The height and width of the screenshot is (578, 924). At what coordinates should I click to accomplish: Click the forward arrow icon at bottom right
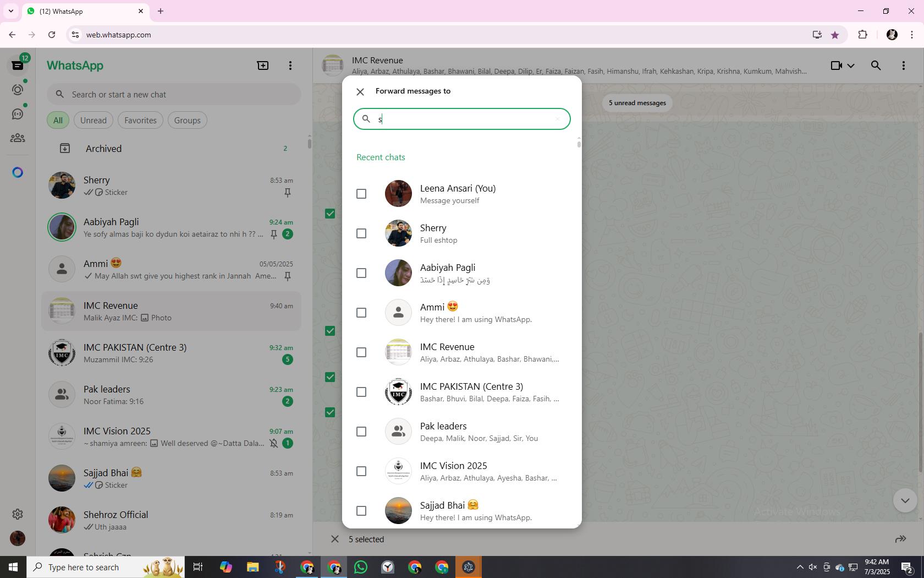tap(900, 539)
